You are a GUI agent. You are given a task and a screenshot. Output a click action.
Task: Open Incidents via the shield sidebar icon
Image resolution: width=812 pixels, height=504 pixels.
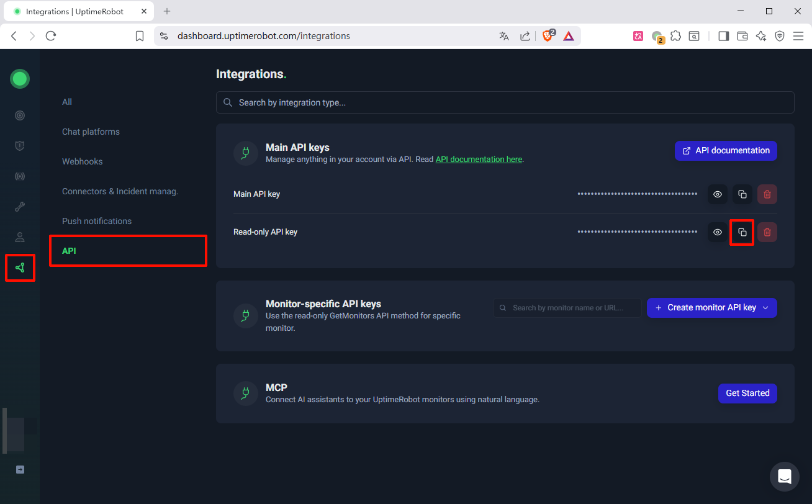[x=20, y=146]
